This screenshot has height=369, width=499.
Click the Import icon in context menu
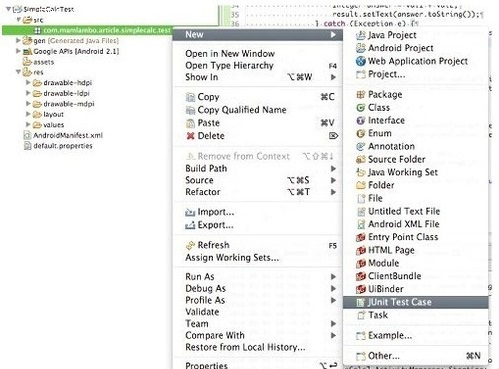pos(190,212)
